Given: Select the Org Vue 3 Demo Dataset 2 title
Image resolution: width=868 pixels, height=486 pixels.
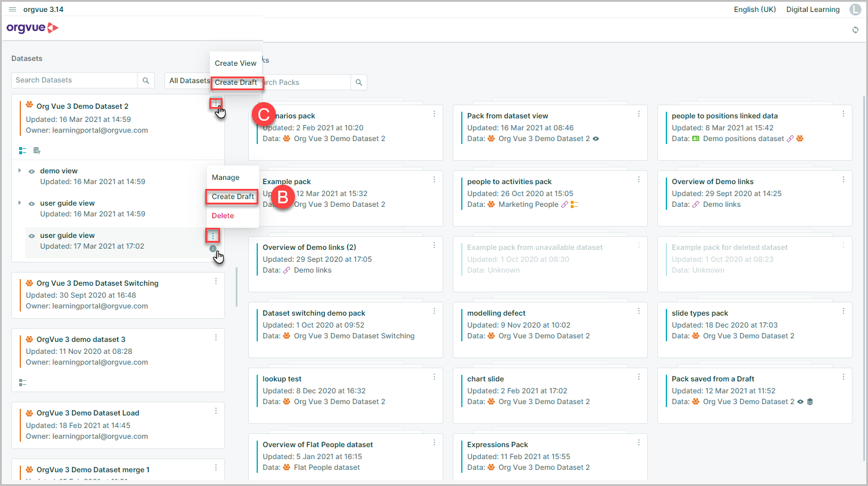Looking at the screenshot, I should click(83, 106).
